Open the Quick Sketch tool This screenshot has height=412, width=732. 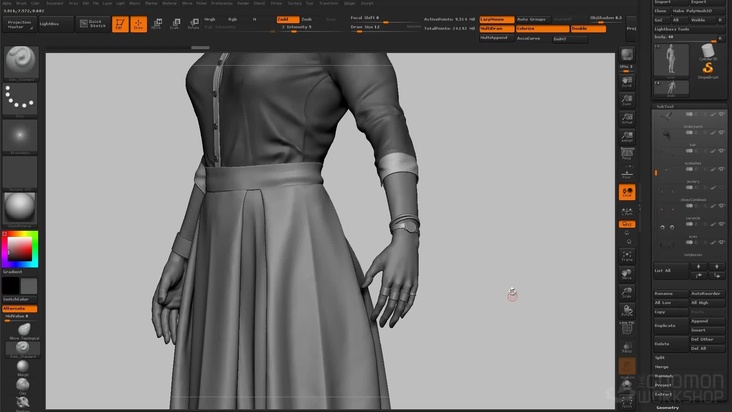91,23
